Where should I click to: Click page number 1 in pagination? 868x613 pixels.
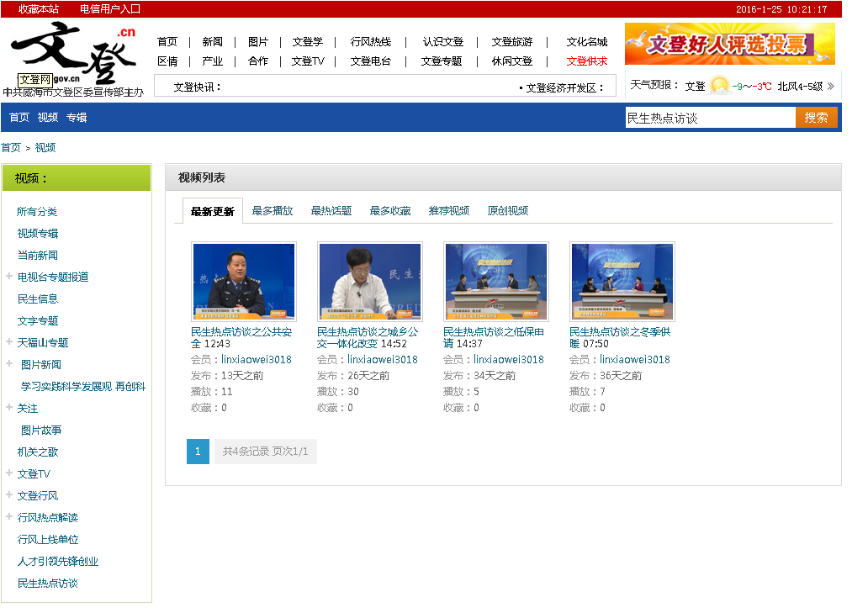pos(198,452)
